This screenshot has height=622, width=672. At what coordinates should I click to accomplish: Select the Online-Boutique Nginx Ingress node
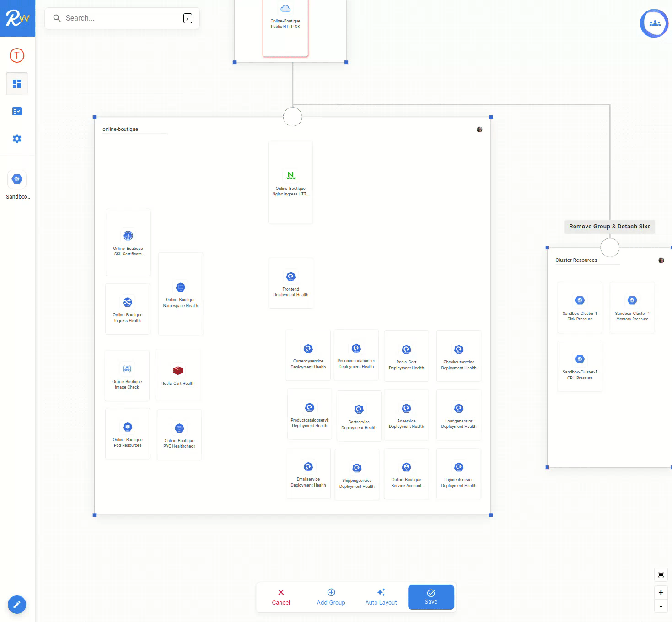(x=290, y=176)
